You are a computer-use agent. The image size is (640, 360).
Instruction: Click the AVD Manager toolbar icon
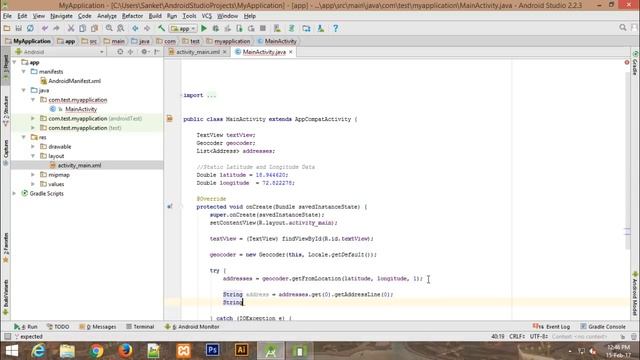click(x=277, y=28)
